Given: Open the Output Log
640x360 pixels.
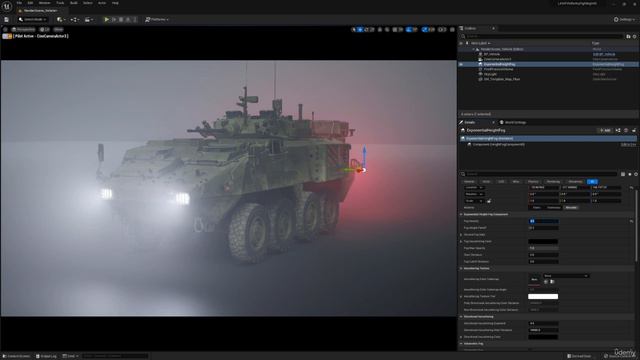Looking at the screenshot, I should click(x=46, y=356).
